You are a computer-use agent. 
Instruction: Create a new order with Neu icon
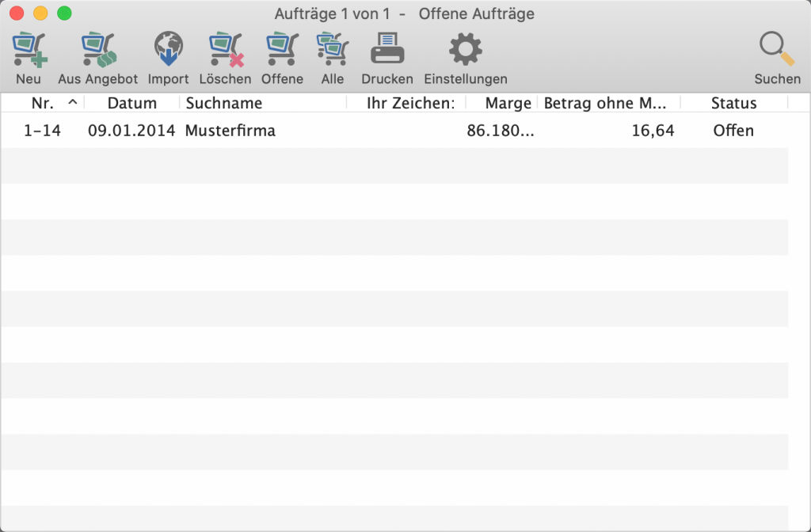pos(29,51)
